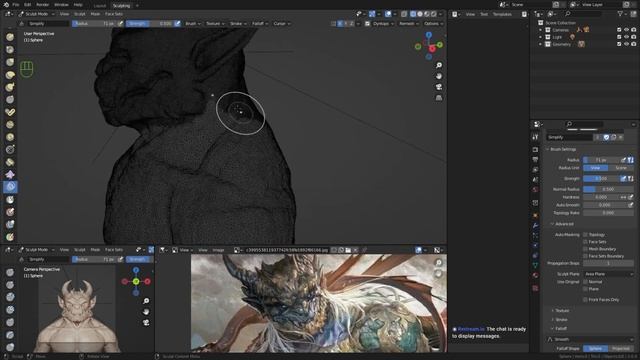This screenshot has height=360, width=640.
Task: Open the Sculpt Mode selector in main viewport
Action: 36,14
